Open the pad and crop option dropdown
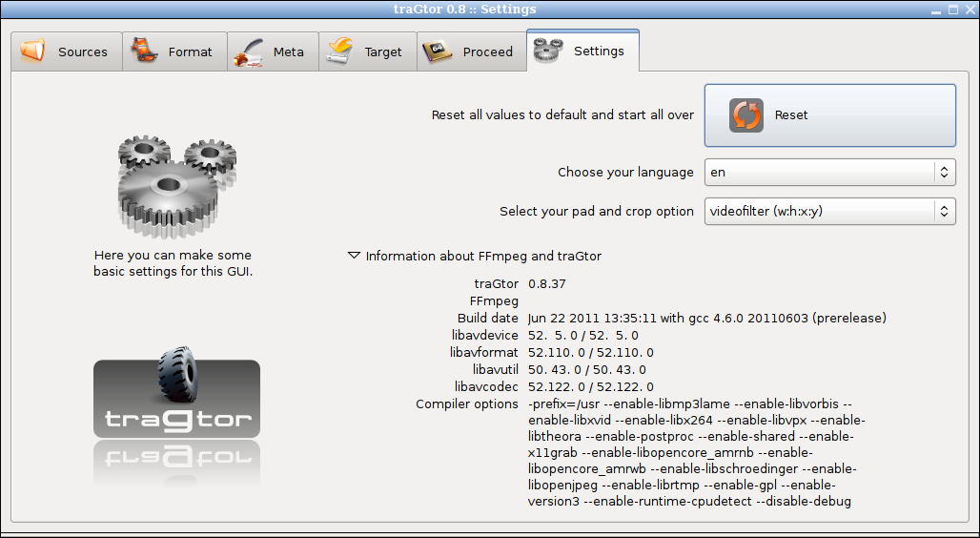The width and height of the screenshot is (980, 538). (830, 212)
